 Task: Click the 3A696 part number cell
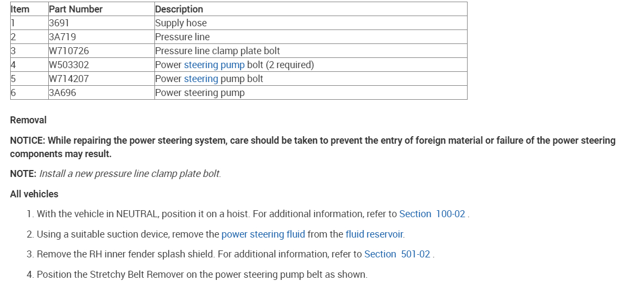click(62, 93)
